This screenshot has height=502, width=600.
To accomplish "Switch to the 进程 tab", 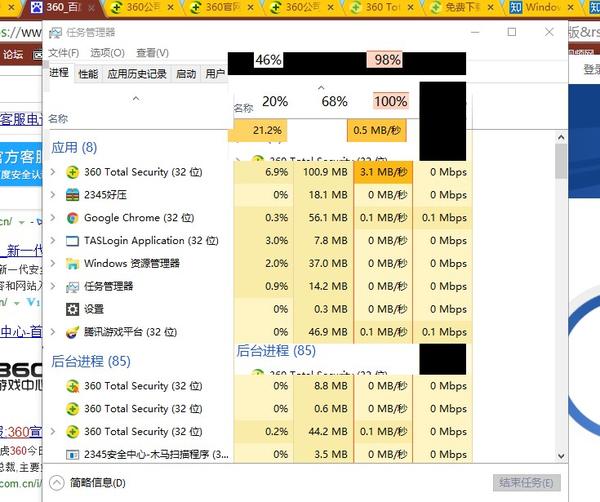I will 59,73.
